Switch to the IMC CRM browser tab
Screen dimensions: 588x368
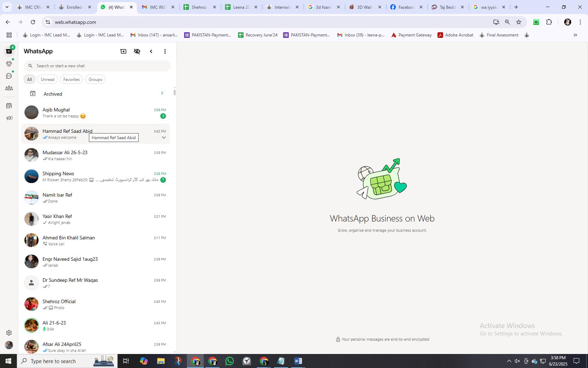coord(34,7)
